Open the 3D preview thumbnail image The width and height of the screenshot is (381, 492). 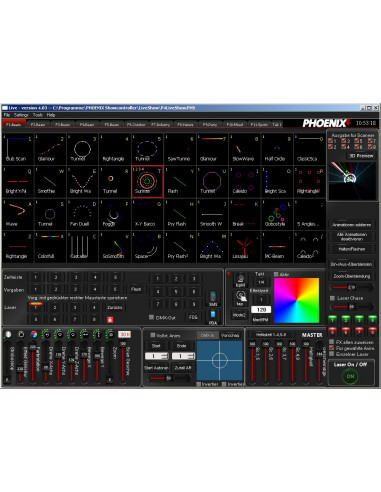point(352,180)
